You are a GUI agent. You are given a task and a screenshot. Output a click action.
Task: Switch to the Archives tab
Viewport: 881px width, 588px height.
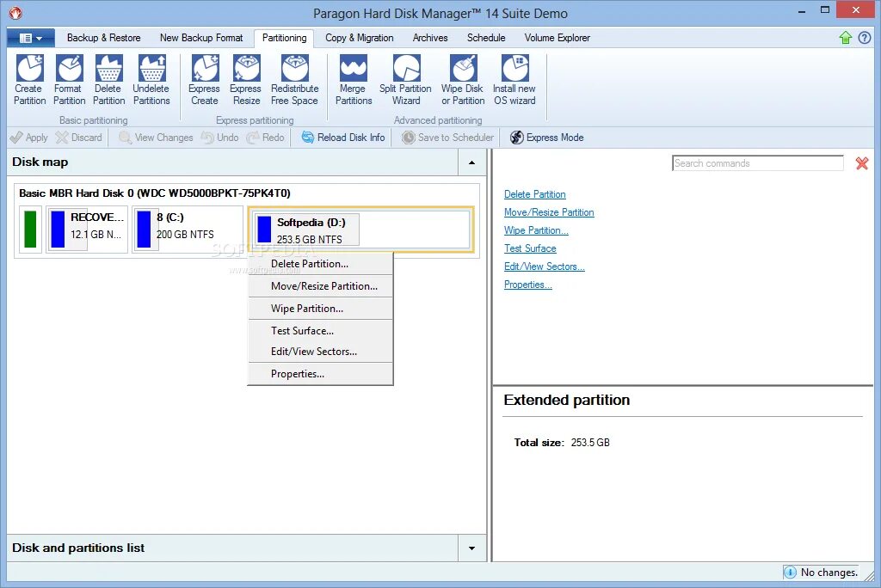point(430,38)
